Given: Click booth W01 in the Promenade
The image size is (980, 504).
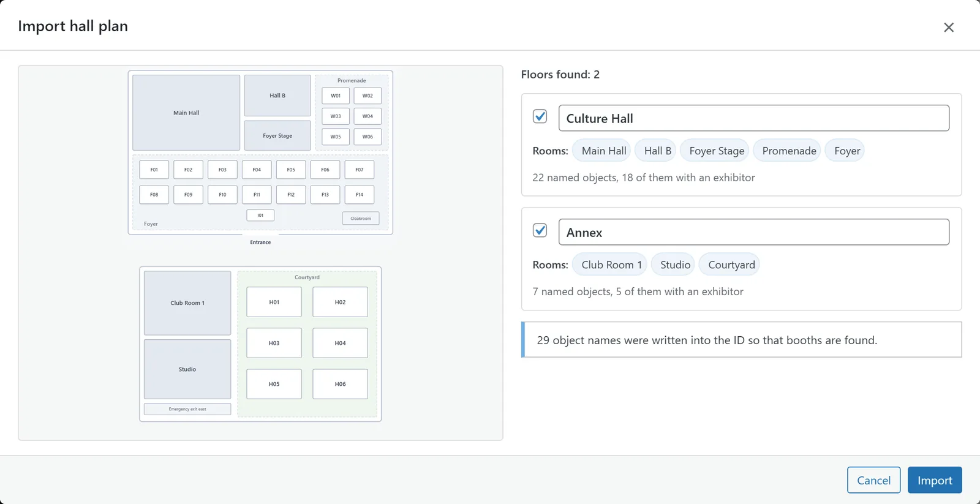Looking at the screenshot, I should (x=336, y=96).
